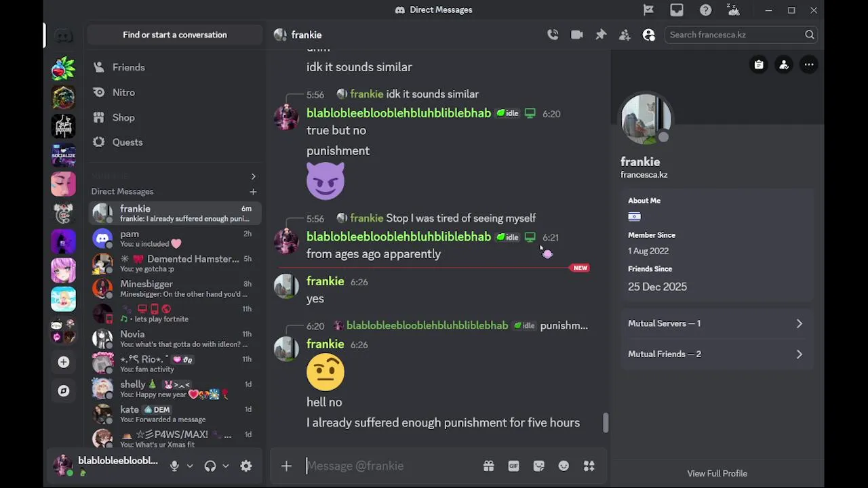Image resolution: width=868 pixels, height=488 pixels.
Task: Click the purple devil emoji
Action: [x=325, y=181]
